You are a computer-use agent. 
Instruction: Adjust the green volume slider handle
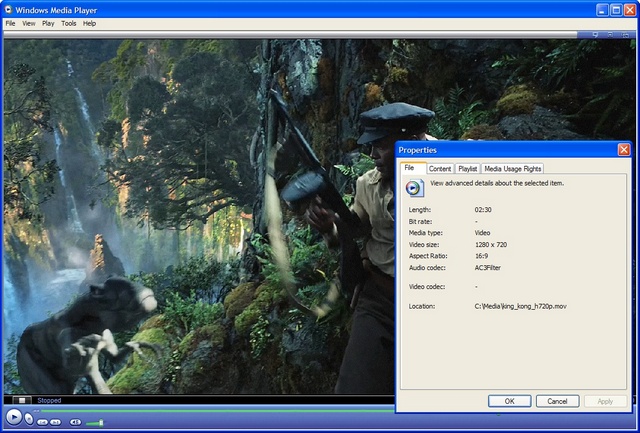coord(101,422)
